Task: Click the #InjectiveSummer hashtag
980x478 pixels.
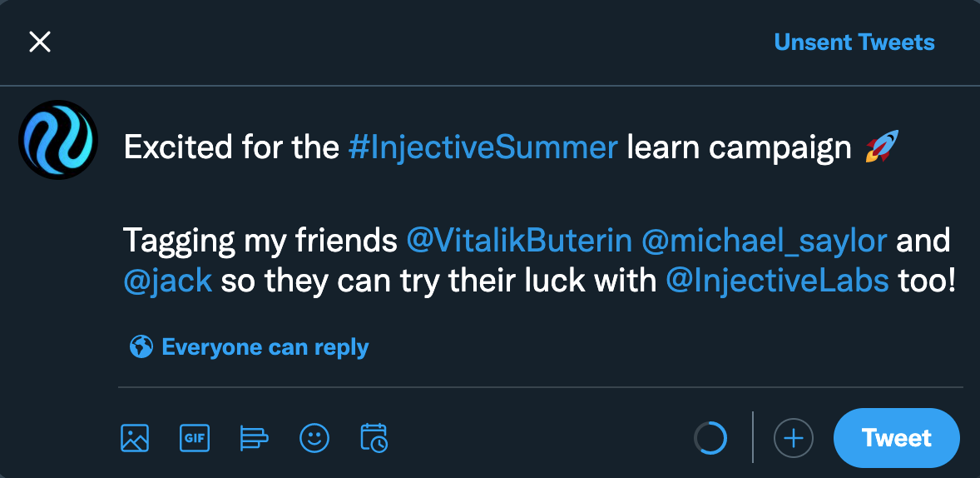Action: [483, 147]
